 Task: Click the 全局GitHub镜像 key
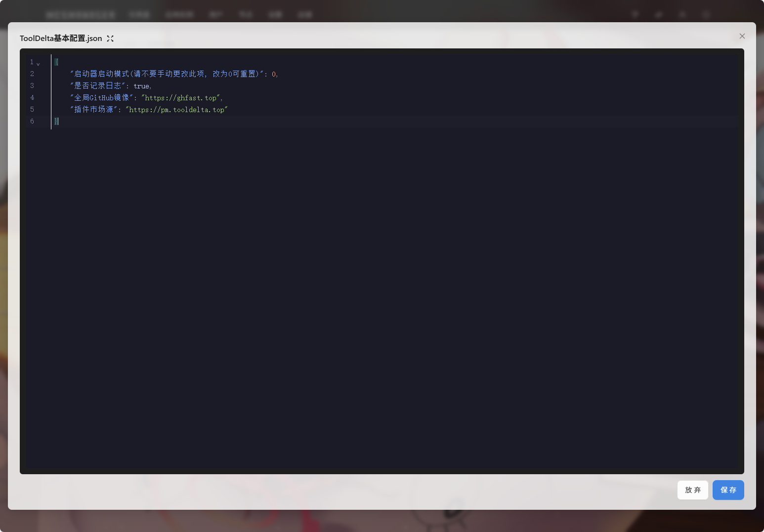coord(101,98)
